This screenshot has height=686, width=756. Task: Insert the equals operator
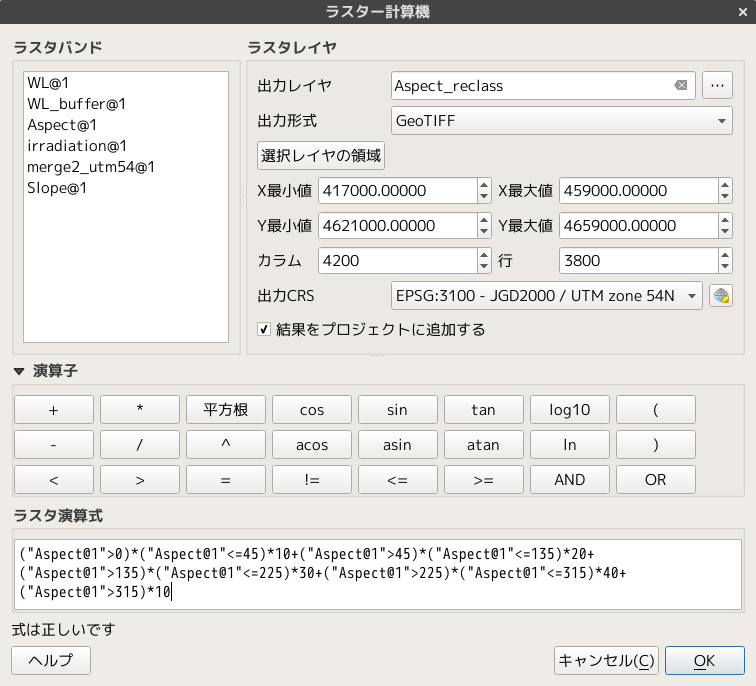tap(226, 480)
